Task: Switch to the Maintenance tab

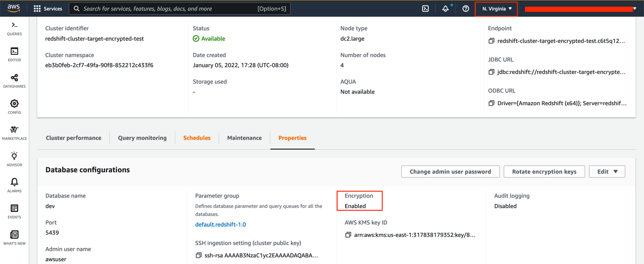Action: [x=244, y=138]
